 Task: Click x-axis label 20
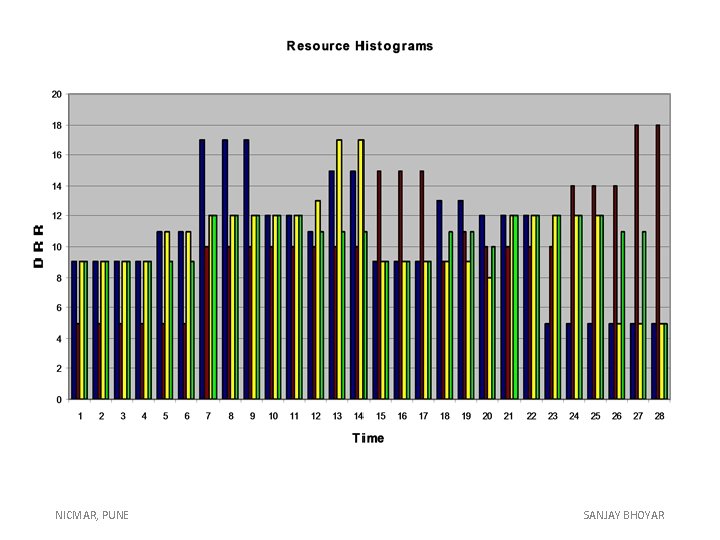tap(487, 416)
